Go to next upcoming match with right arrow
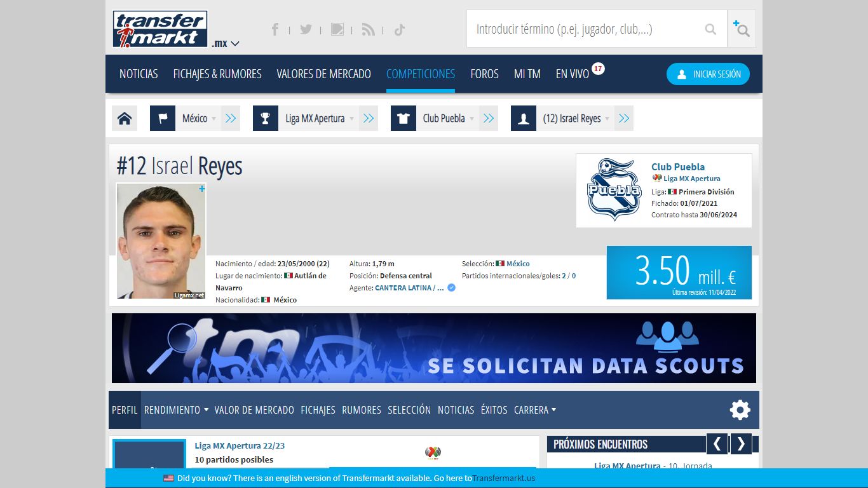The height and width of the screenshot is (488, 868). [741, 444]
